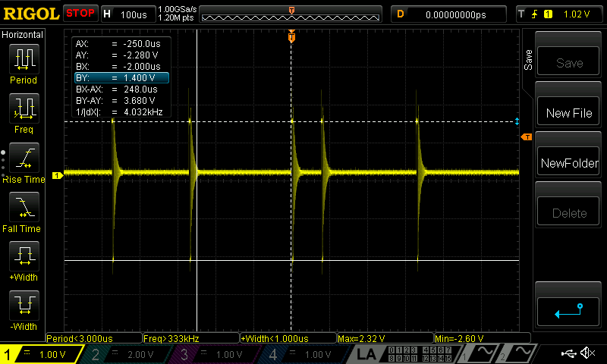Open the Horizontal measurement menu tab

24,35
